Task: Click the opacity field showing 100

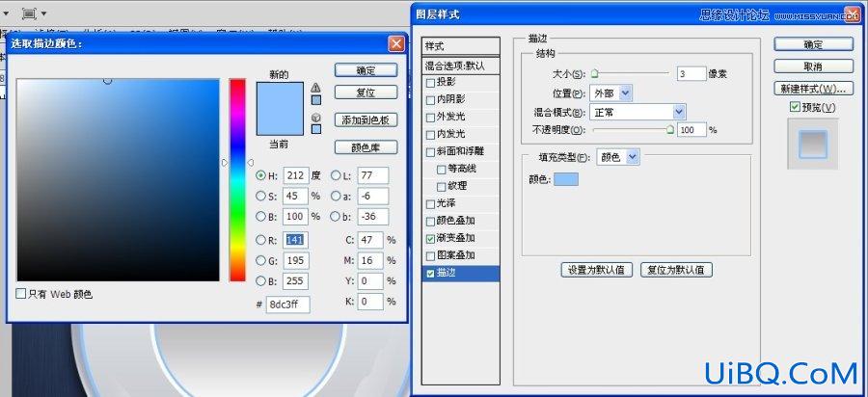Action: tap(692, 130)
